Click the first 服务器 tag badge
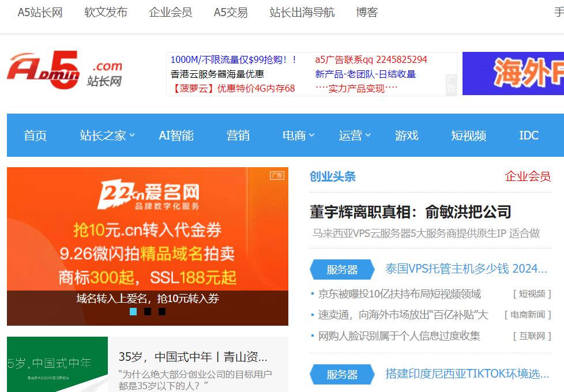 pyautogui.click(x=342, y=269)
